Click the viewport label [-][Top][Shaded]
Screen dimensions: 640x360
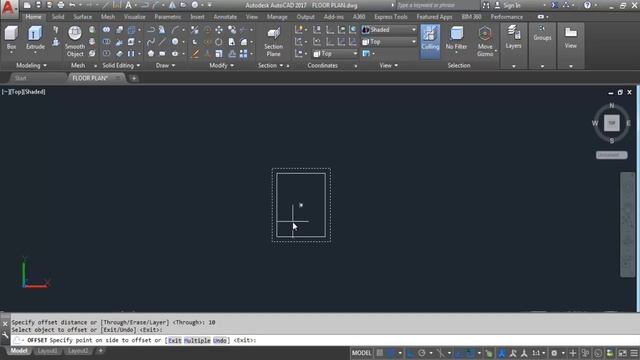(24, 92)
